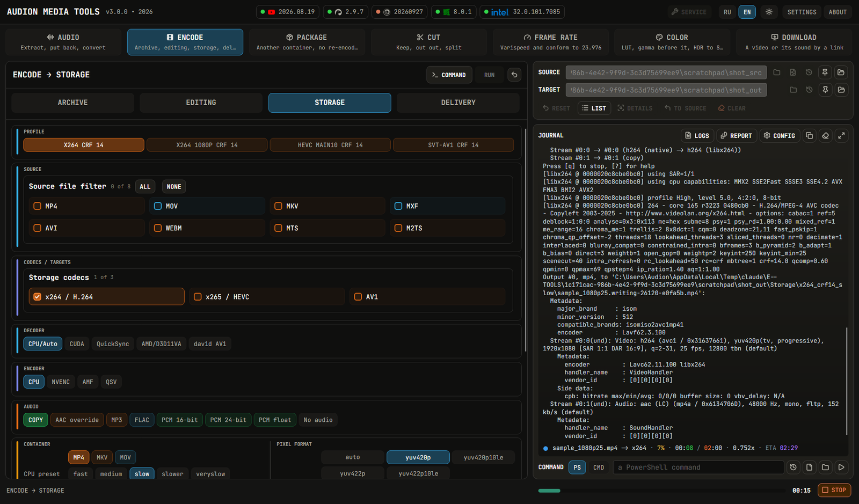
Task: Select the HEVC MAIN10 CRF 14 profile
Action: pos(330,145)
